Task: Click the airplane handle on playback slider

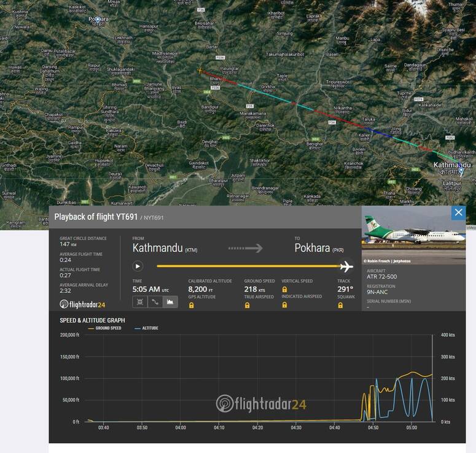Action: (x=346, y=266)
